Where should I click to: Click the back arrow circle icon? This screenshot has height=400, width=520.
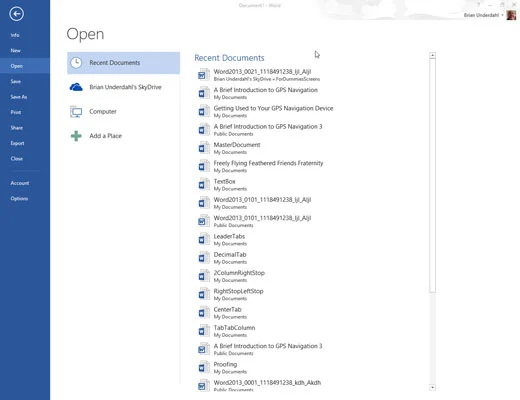(x=16, y=14)
